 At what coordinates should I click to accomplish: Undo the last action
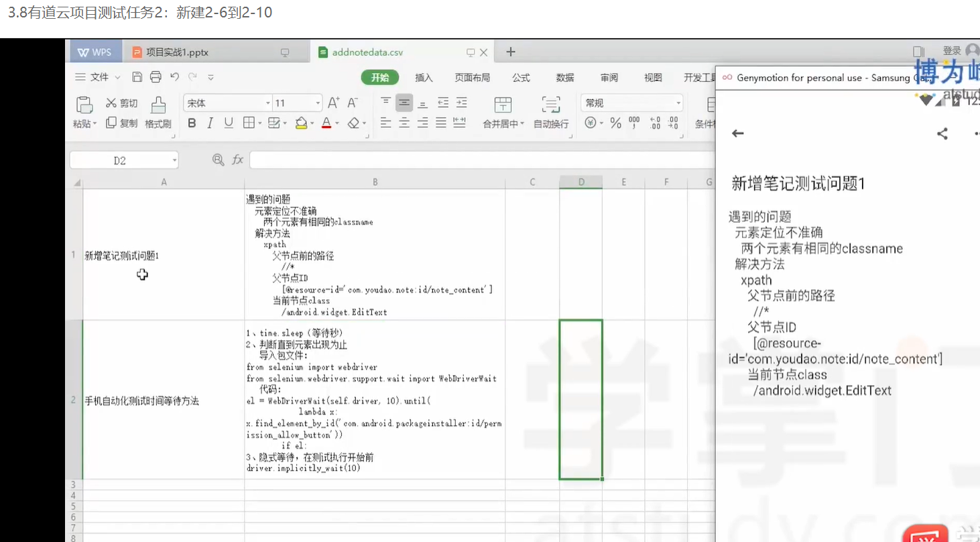tap(174, 77)
